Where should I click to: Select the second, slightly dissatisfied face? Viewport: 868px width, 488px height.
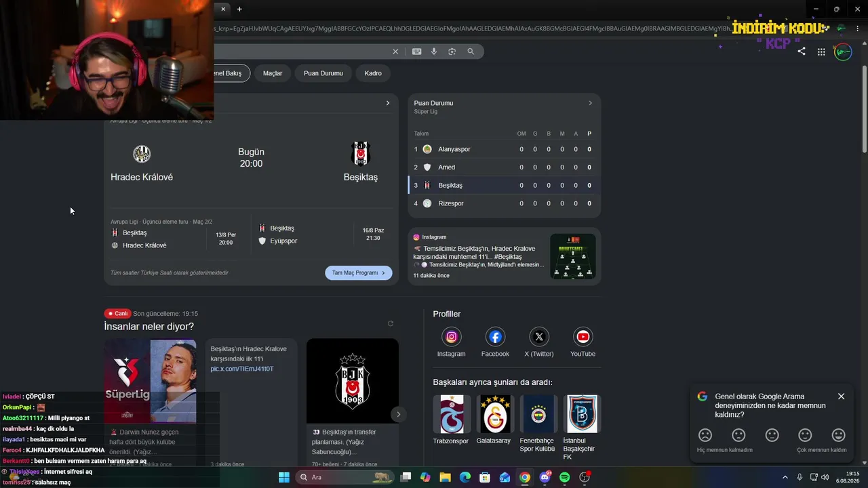coord(738,435)
